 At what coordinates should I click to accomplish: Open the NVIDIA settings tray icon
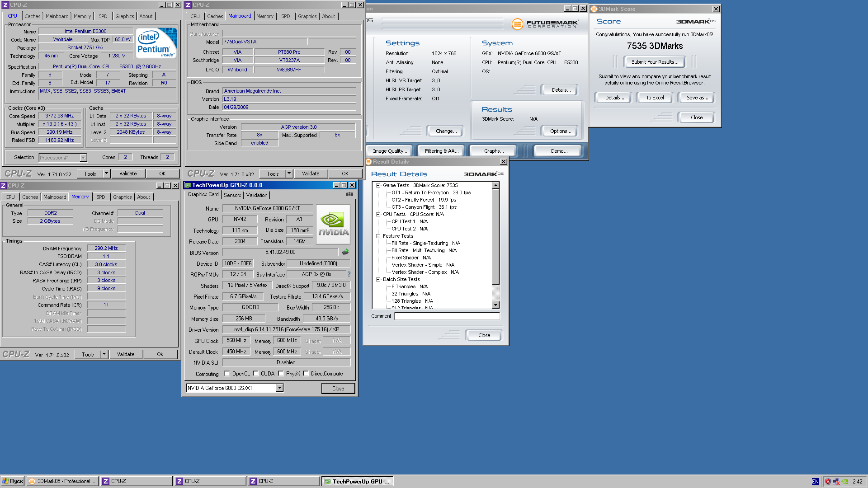[845, 482]
